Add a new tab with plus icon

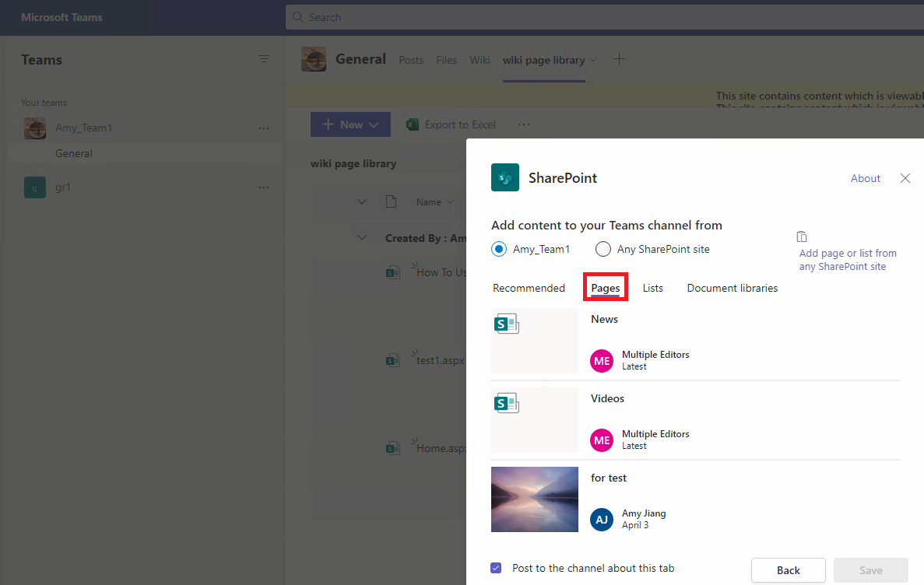click(x=619, y=59)
